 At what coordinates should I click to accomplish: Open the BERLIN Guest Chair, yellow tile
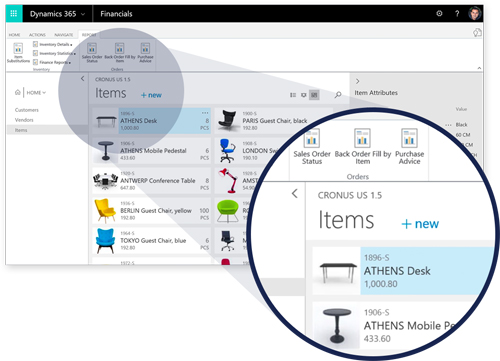tap(151, 211)
